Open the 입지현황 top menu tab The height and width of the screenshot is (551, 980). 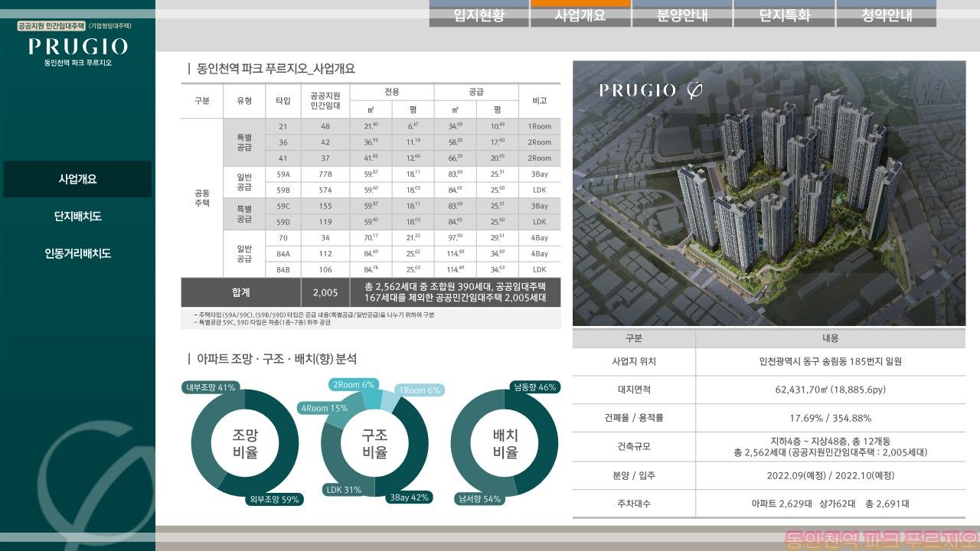tap(479, 15)
